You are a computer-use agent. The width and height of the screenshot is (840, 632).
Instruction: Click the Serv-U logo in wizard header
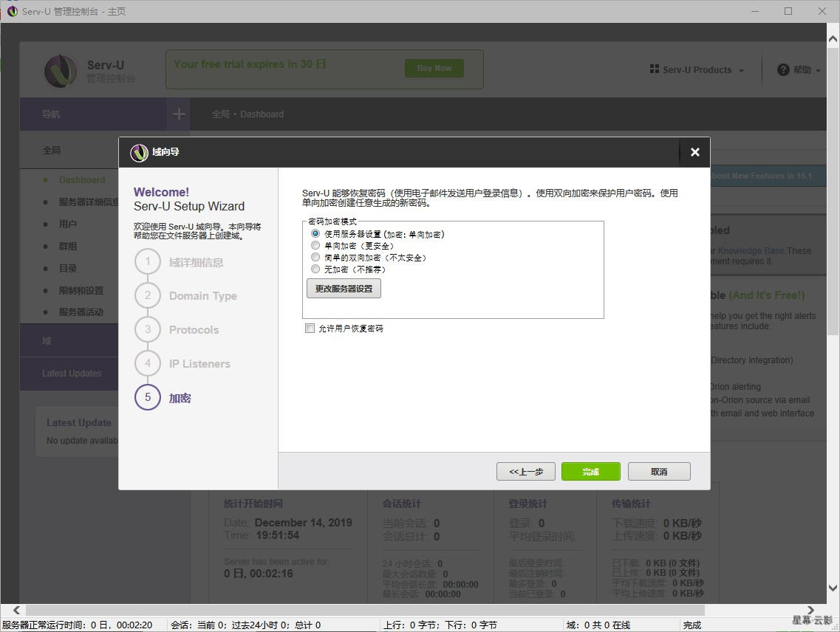coord(139,152)
